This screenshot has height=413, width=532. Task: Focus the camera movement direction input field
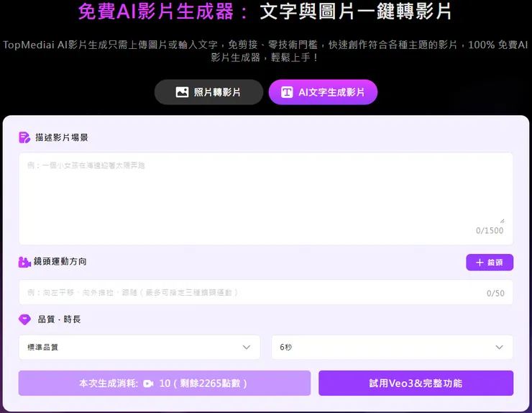266,292
